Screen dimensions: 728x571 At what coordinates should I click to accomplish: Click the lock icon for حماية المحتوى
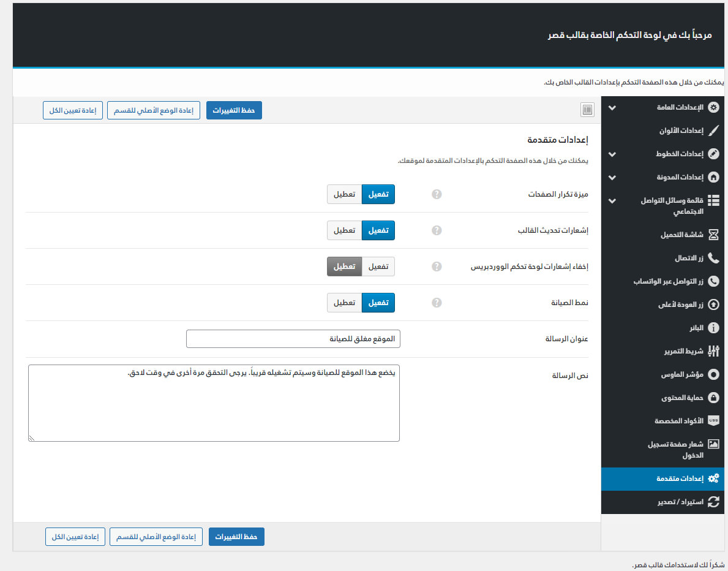[x=713, y=398]
